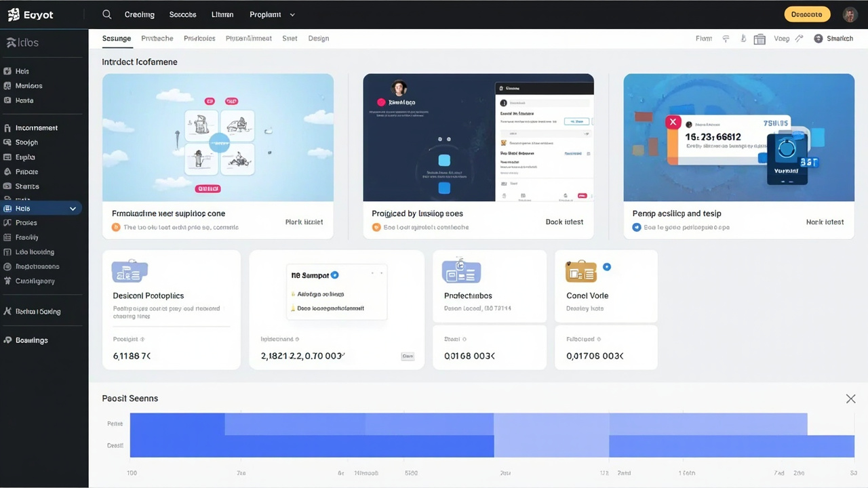Expand the Proplamt dropdown in top bar
Image resolution: width=868 pixels, height=488 pixels.
point(272,14)
